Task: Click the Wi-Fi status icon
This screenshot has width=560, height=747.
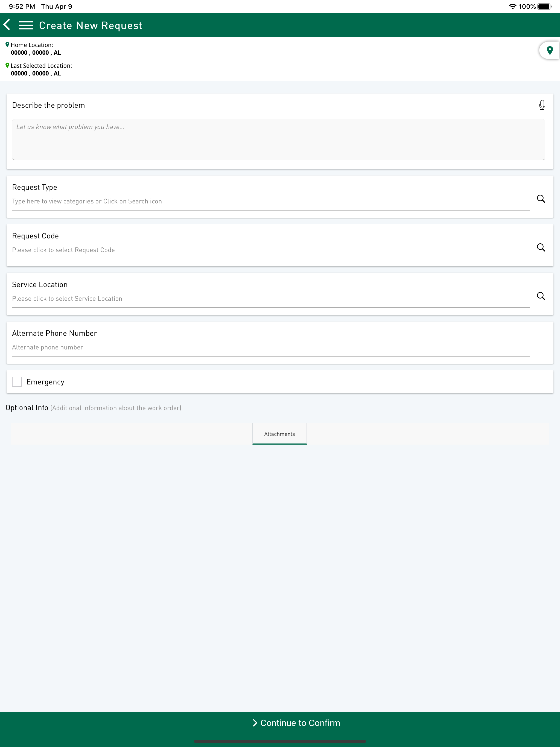Action: [512, 6]
